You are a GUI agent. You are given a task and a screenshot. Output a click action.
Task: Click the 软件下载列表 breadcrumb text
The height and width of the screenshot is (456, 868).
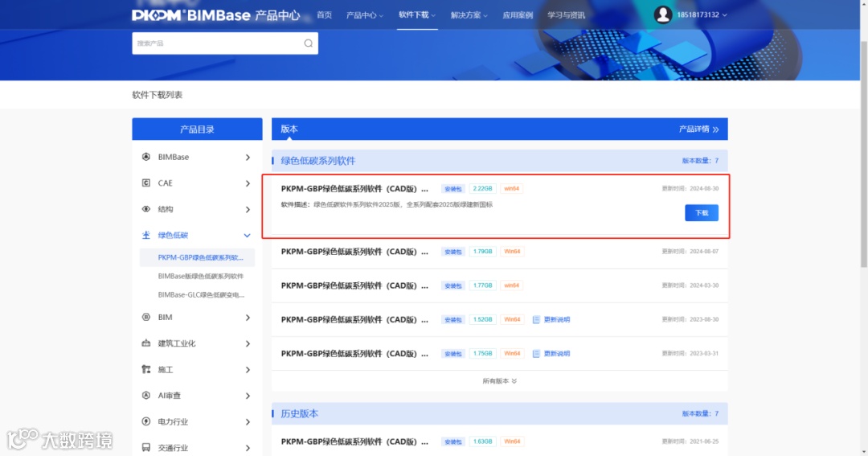pos(158,95)
